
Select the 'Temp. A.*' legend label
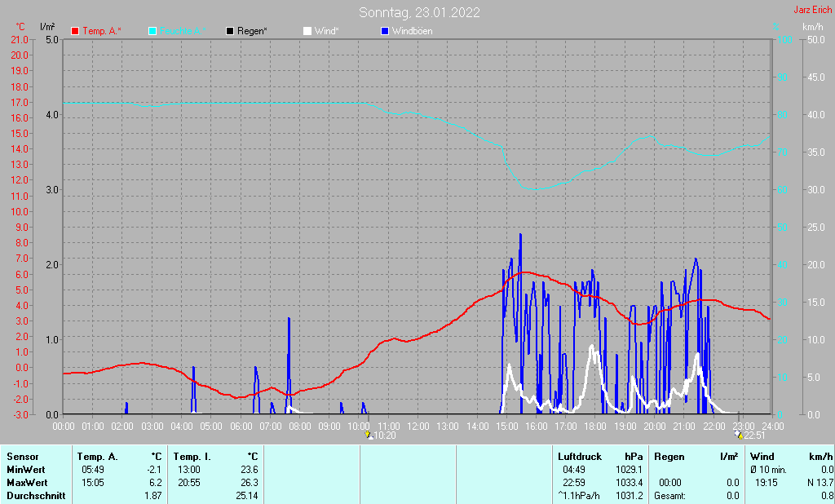[102, 31]
